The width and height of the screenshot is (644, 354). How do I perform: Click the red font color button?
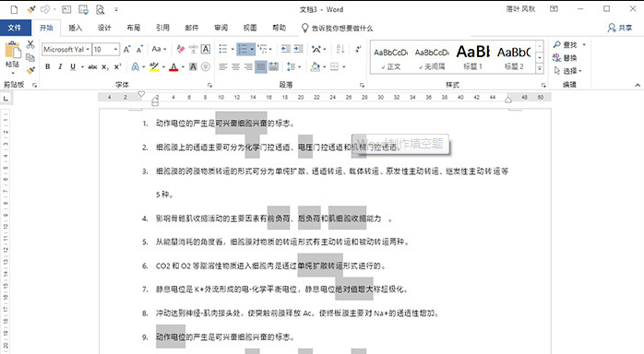click(x=173, y=67)
